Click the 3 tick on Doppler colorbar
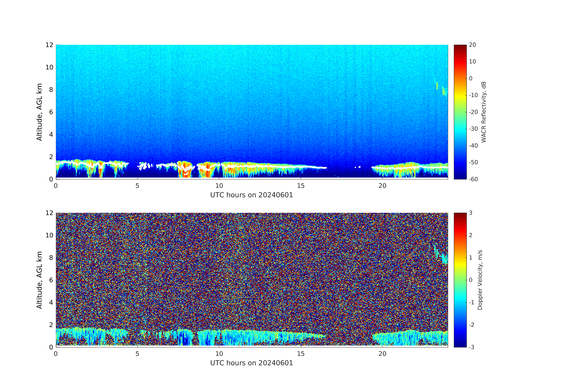The width and height of the screenshot is (571, 392). [471, 213]
